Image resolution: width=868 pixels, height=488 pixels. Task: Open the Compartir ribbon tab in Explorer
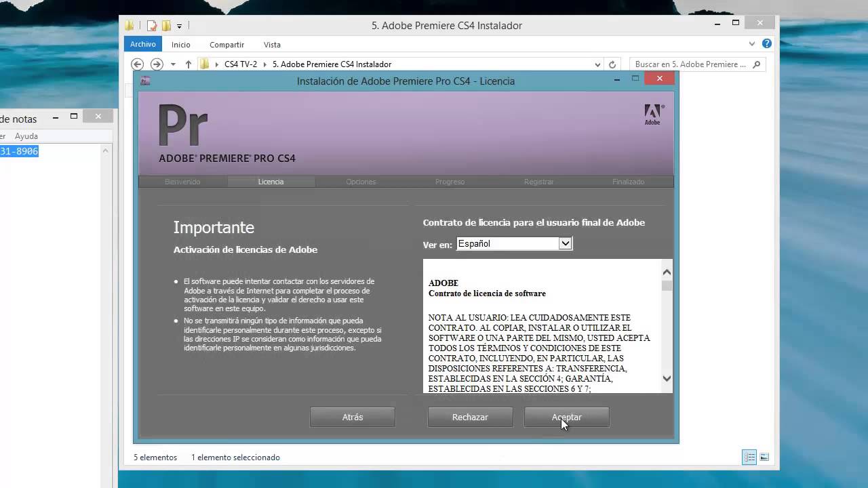point(226,45)
